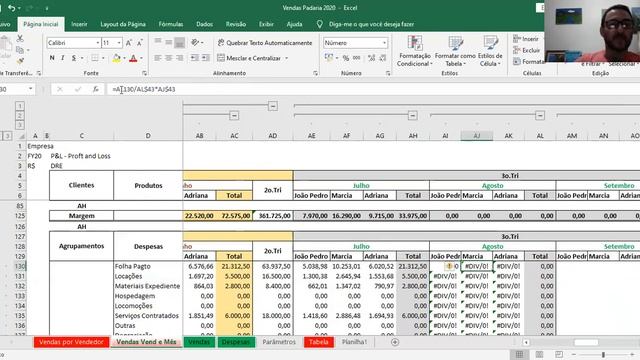Screen dimensions: 640x360
Task: Click the Cut scissors icon
Action: pos(20,38)
